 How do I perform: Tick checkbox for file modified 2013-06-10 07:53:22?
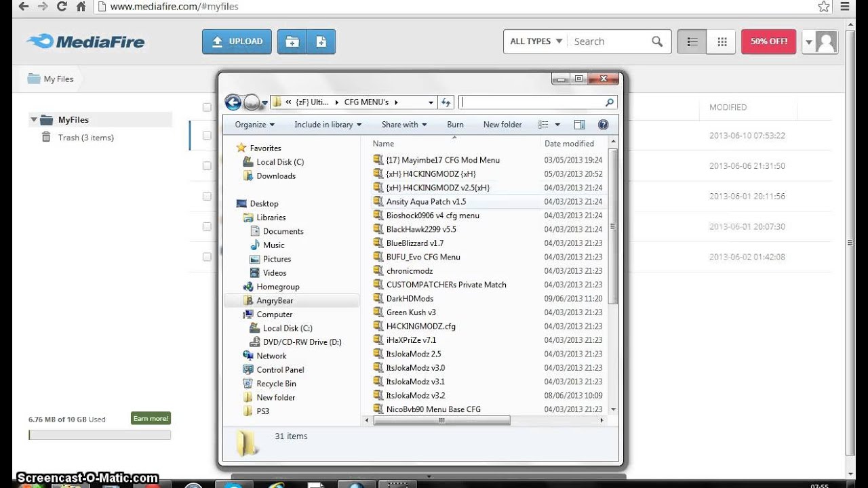(207, 136)
